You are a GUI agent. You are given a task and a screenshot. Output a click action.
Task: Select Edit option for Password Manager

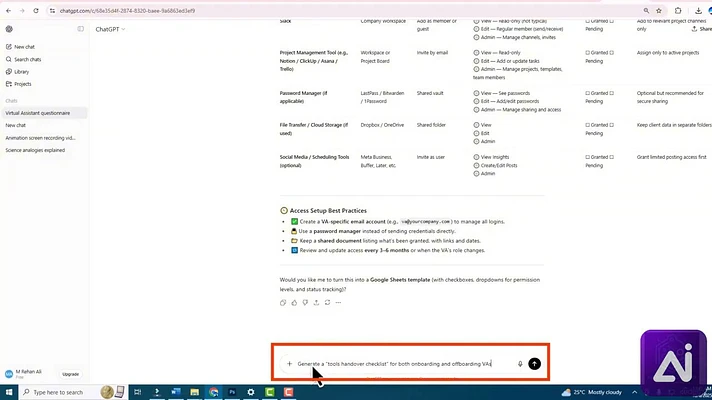point(476,101)
